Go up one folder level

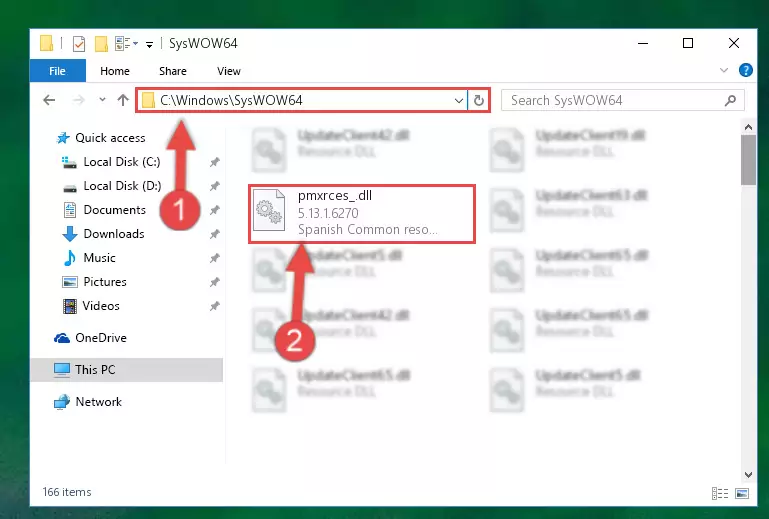point(123,101)
